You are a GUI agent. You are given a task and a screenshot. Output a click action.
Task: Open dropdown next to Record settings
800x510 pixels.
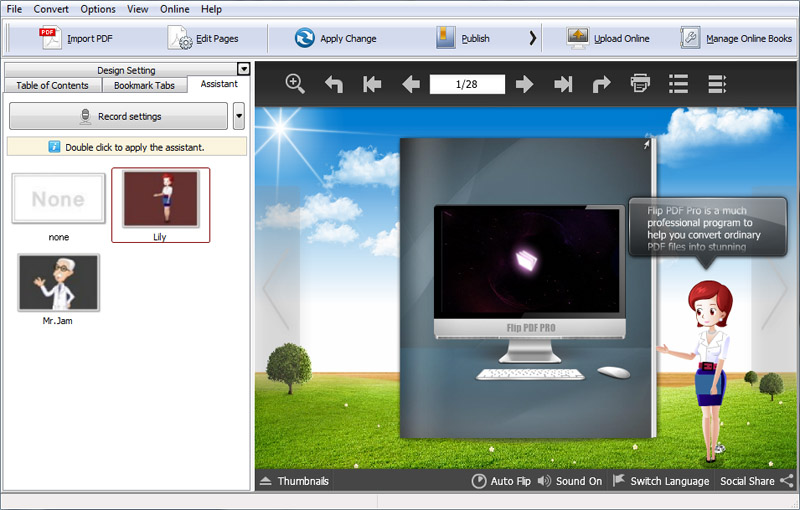(x=239, y=116)
